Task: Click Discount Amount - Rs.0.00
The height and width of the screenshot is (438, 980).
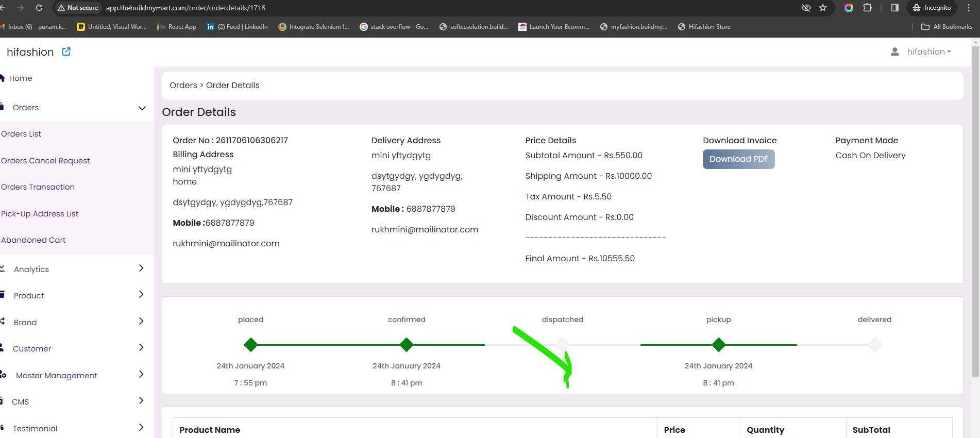Action: [580, 217]
